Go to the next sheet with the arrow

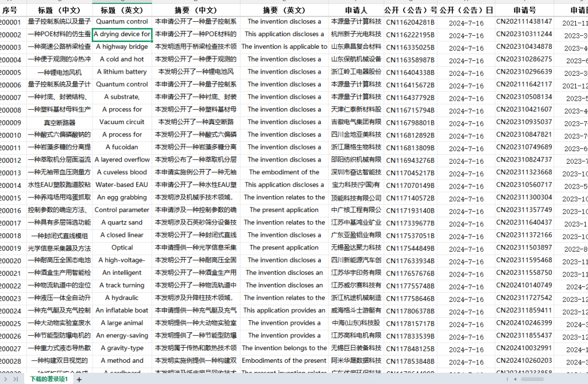(6, 379)
